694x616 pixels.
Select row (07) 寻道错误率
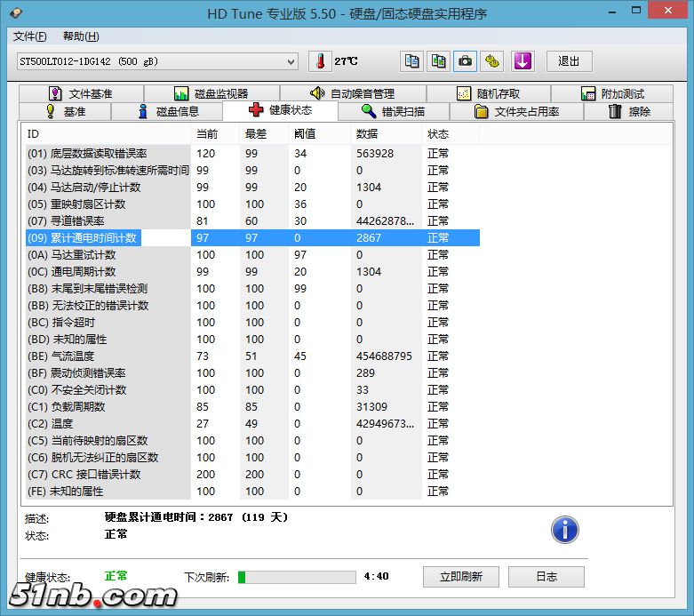coord(252,220)
